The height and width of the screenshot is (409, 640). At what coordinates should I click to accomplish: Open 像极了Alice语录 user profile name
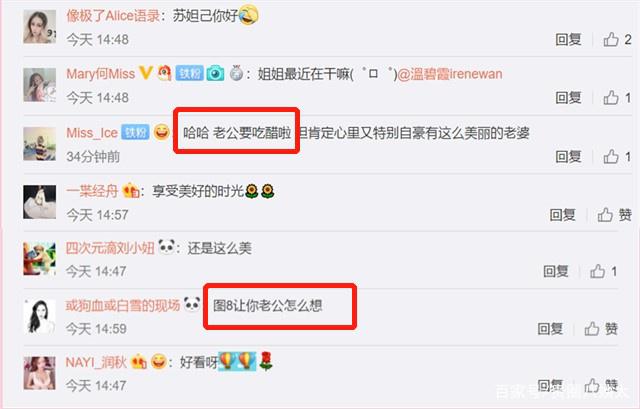(x=113, y=16)
